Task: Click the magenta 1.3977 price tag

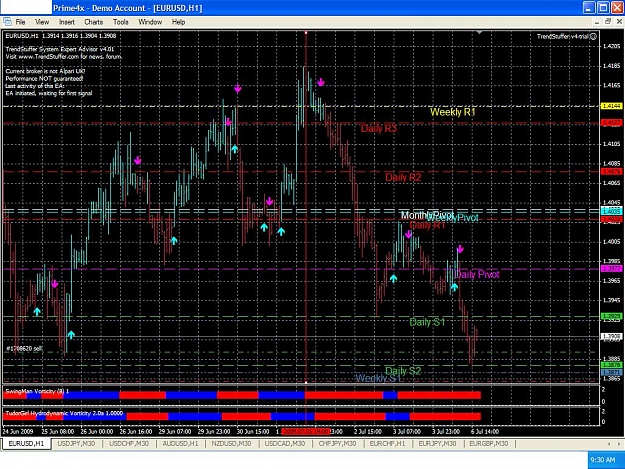Action: 611,269
